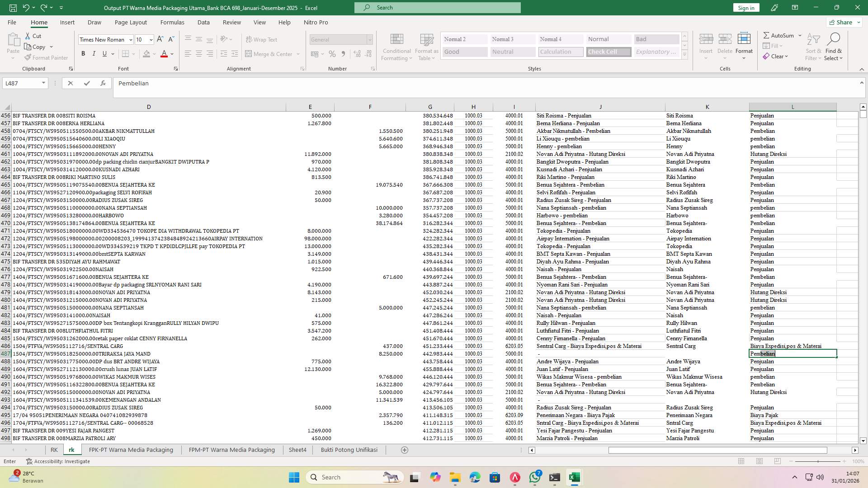Image resolution: width=868 pixels, height=488 pixels.
Task: Open the font size dropdown
Action: [x=150, y=39]
